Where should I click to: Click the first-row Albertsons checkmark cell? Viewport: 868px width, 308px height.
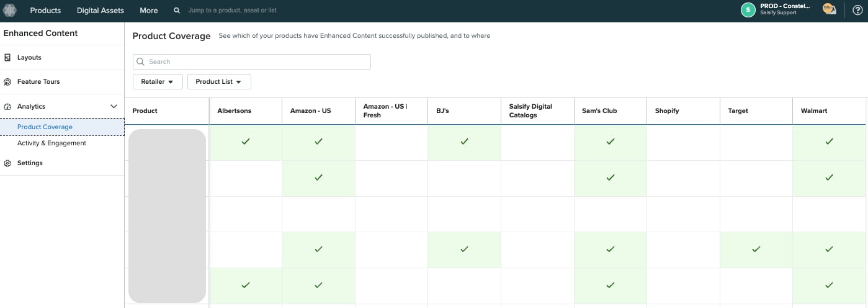click(x=246, y=142)
